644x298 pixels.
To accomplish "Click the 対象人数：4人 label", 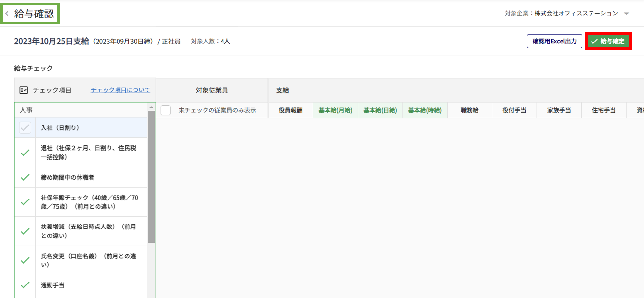I will (210, 41).
